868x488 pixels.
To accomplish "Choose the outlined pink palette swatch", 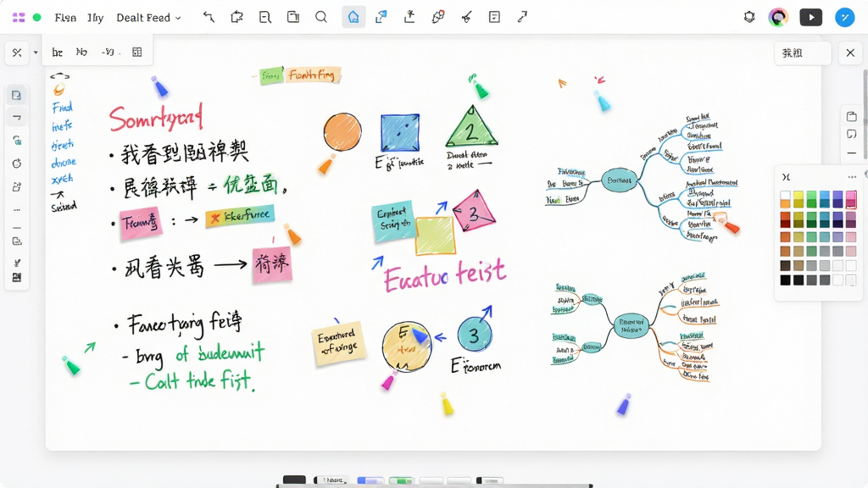I will pos(851,198).
